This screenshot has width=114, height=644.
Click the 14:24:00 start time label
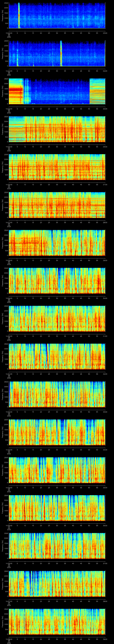[x=9, y=109]
